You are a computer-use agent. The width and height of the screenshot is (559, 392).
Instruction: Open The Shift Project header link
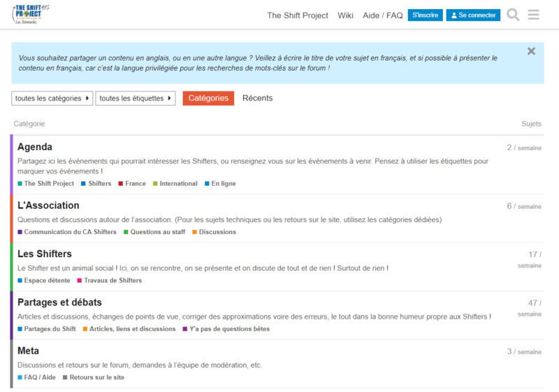pyautogui.click(x=298, y=15)
